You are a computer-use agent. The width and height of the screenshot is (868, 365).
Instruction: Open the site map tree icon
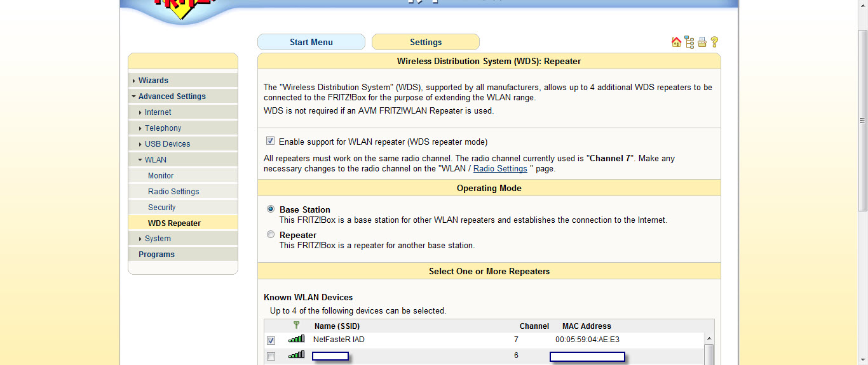(689, 42)
